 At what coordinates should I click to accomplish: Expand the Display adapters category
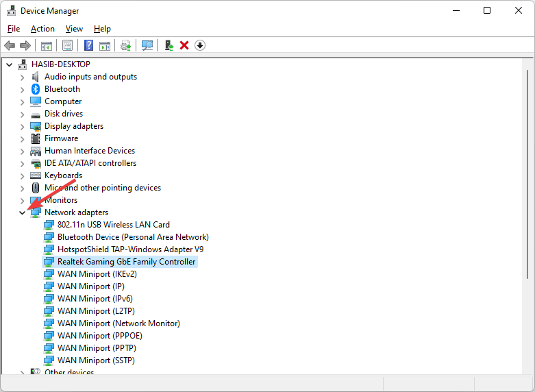pyautogui.click(x=22, y=126)
